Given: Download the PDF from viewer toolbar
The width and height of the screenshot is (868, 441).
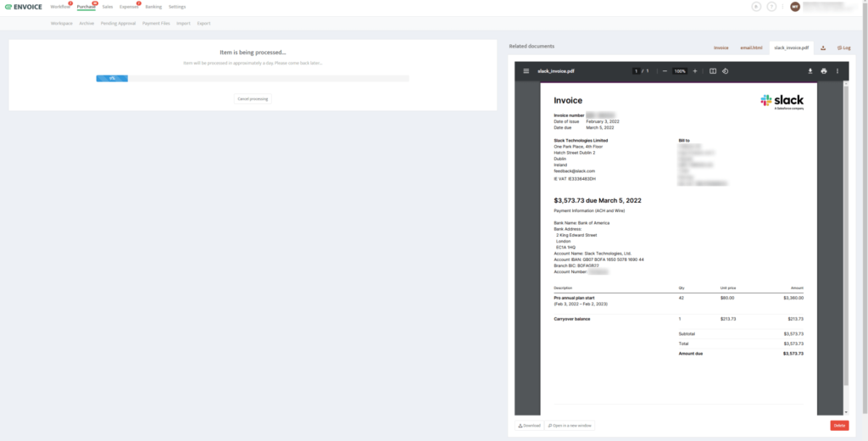Looking at the screenshot, I should tap(810, 71).
